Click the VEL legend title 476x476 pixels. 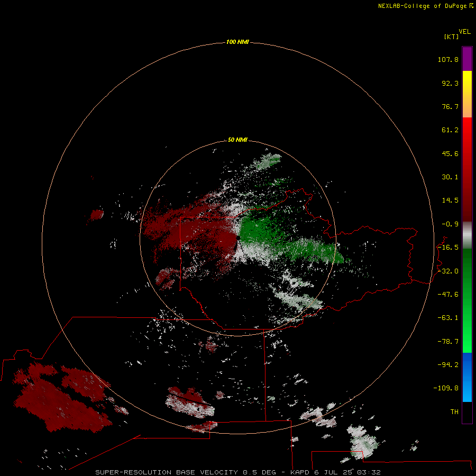tap(464, 32)
